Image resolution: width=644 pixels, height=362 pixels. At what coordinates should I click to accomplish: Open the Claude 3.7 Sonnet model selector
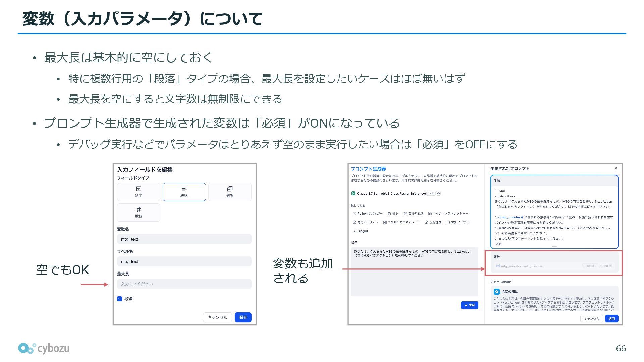[x=396, y=193]
